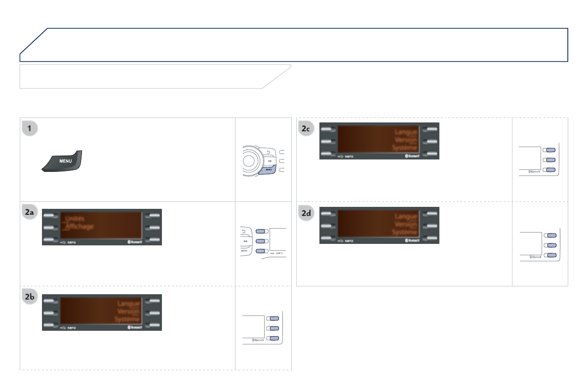Image resolution: width=588 pixels, height=392 pixels.
Task: Select 'Système' on the step 2d display
Action: (x=405, y=232)
